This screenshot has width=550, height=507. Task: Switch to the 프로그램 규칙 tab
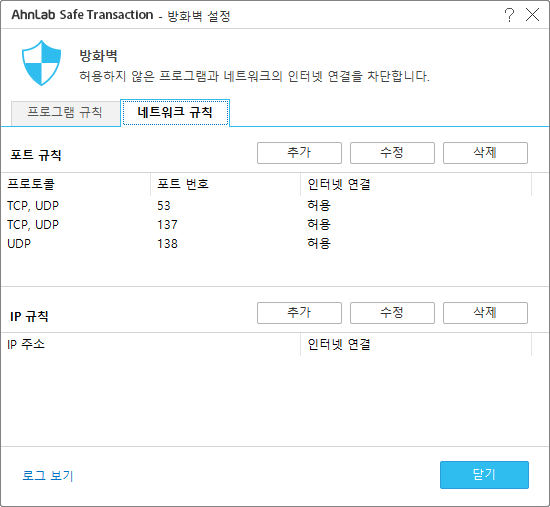65,112
